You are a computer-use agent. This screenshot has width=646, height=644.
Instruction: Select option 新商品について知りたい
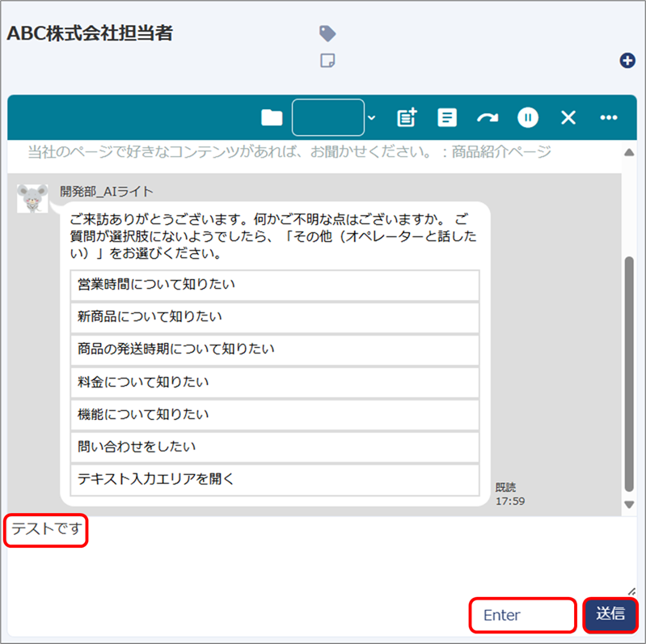(x=275, y=317)
